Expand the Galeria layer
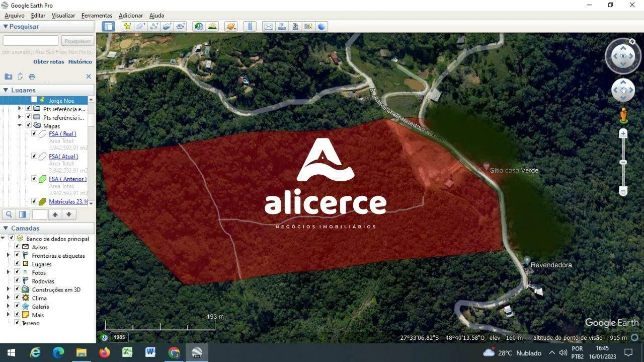Screen dimensions: 644x362 tap(8, 306)
